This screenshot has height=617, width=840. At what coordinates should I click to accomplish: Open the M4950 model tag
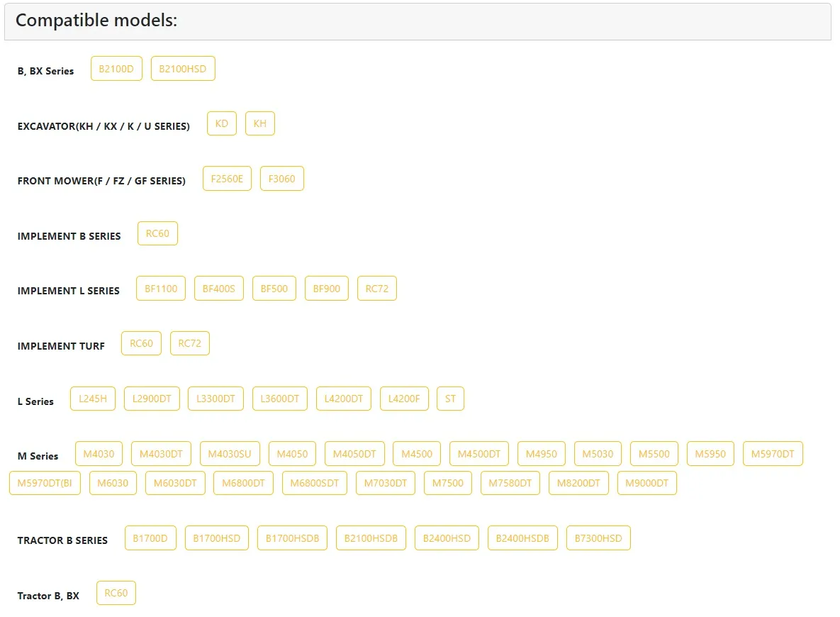pyautogui.click(x=542, y=453)
